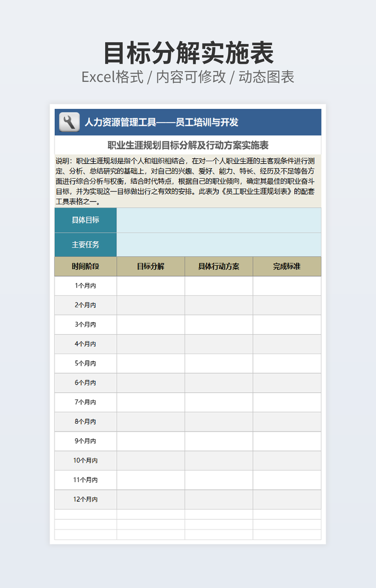Click the 9个月内 row cell
Screen dimensions: 376x588
[x=86, y=441]
